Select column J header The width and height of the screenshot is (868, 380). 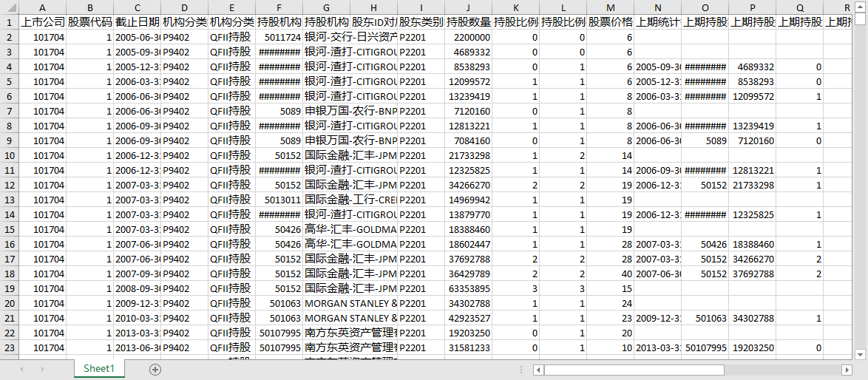(x=468, y=7)
